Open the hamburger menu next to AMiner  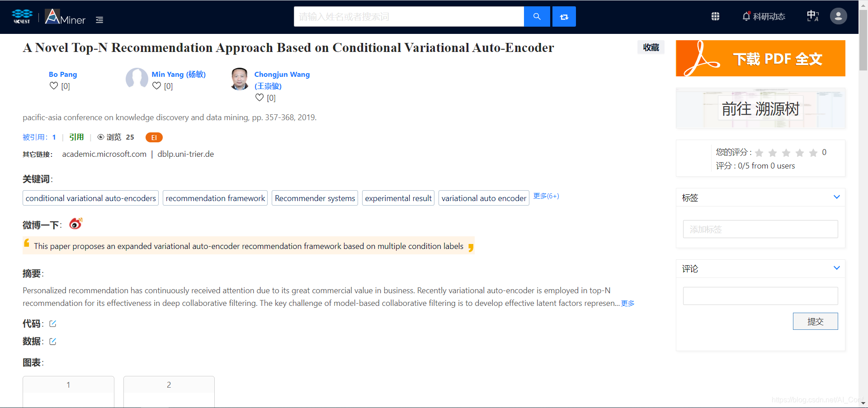(x=99, y=20)
